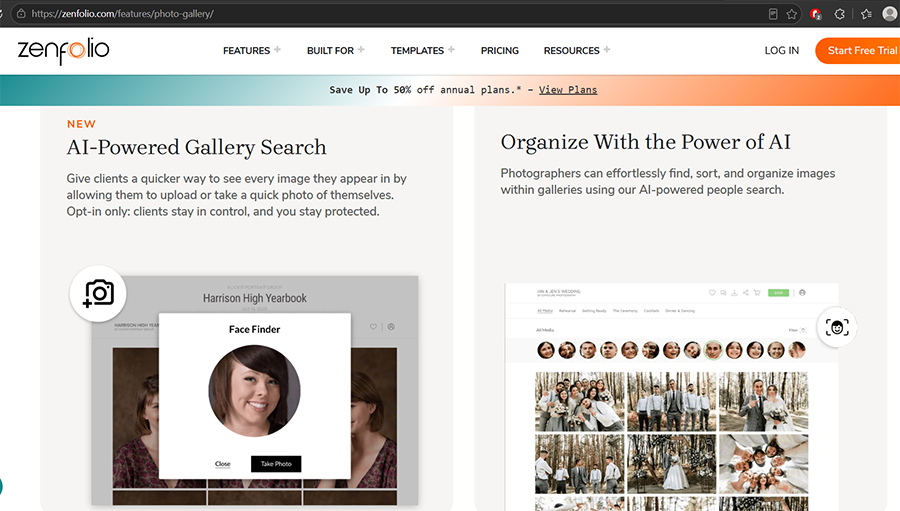Click the download icon in wedding gallery header
Viewport: 900px width, 511px height.
tap(734, 292)
